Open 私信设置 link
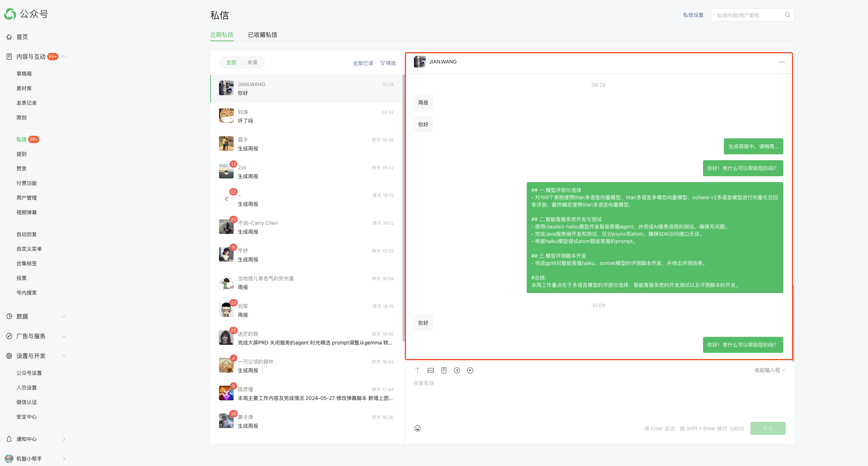Screen dimensions: 868x466 [693, 15]
